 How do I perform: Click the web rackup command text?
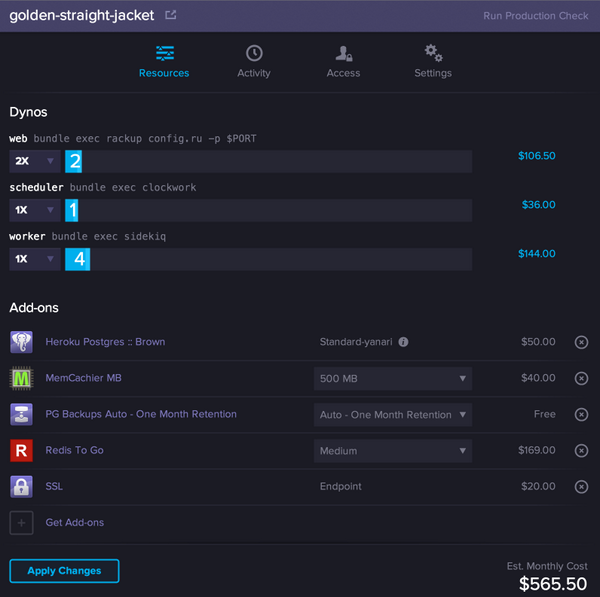coord(145,139)
